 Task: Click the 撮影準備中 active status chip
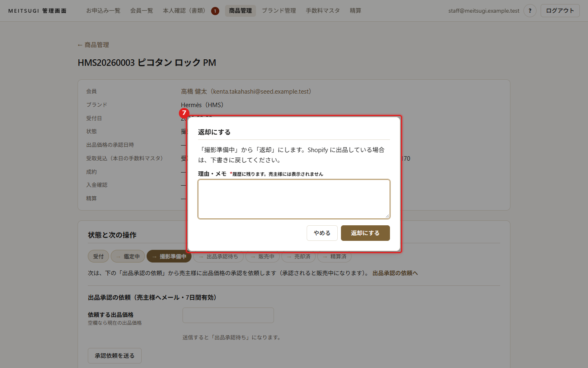(169, 256)
